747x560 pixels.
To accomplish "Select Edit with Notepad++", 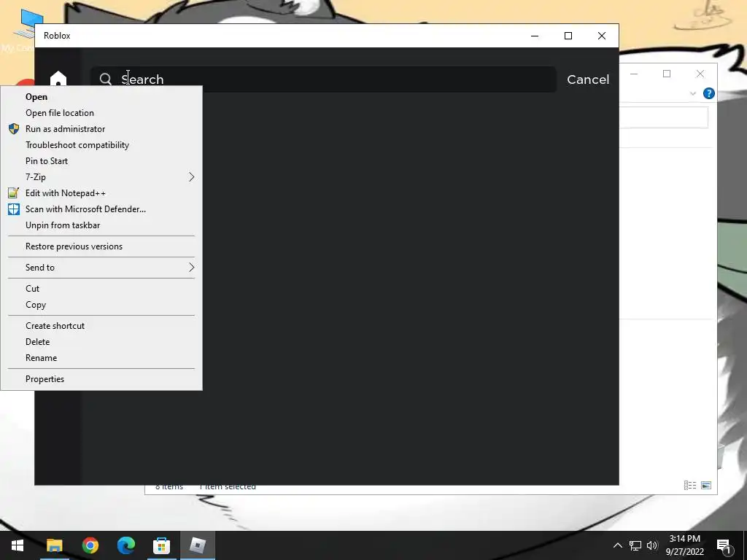I will pos(101,193).
